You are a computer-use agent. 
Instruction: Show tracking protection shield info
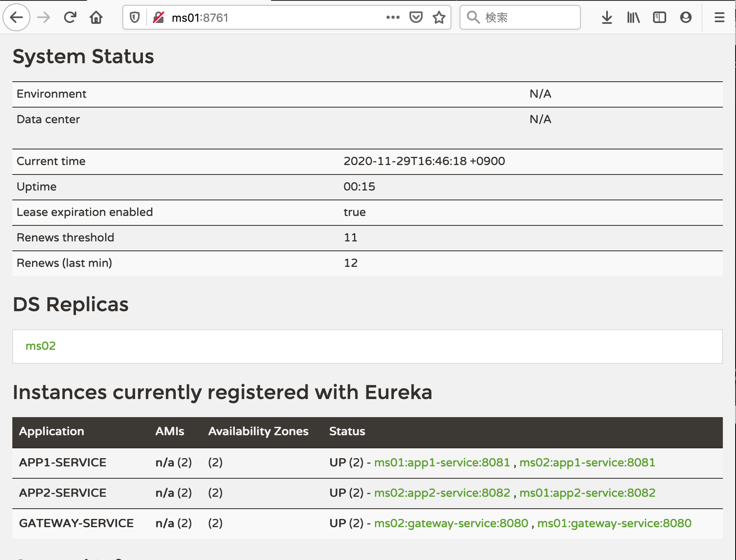pyautogui.click(x=135, y=17)
